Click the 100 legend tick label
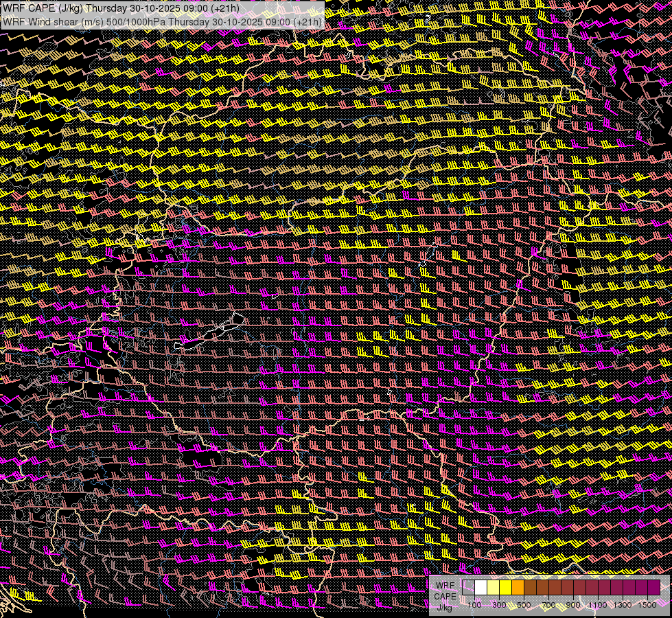The image size is (672, 618). click(474, 604)
